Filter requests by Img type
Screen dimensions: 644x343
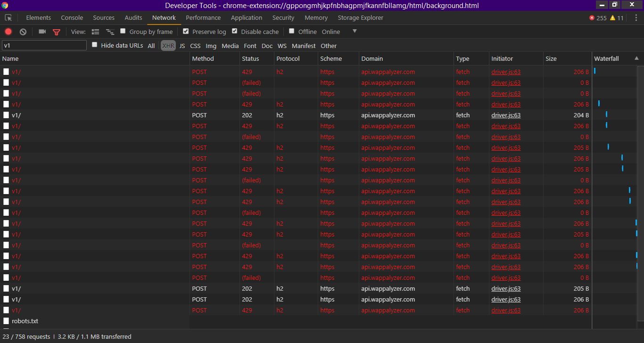pos(211,46)
